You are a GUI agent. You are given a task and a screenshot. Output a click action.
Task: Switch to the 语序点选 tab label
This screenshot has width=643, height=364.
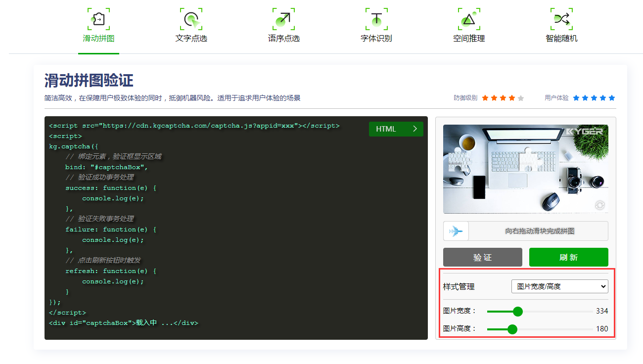[x=283, y=39]
